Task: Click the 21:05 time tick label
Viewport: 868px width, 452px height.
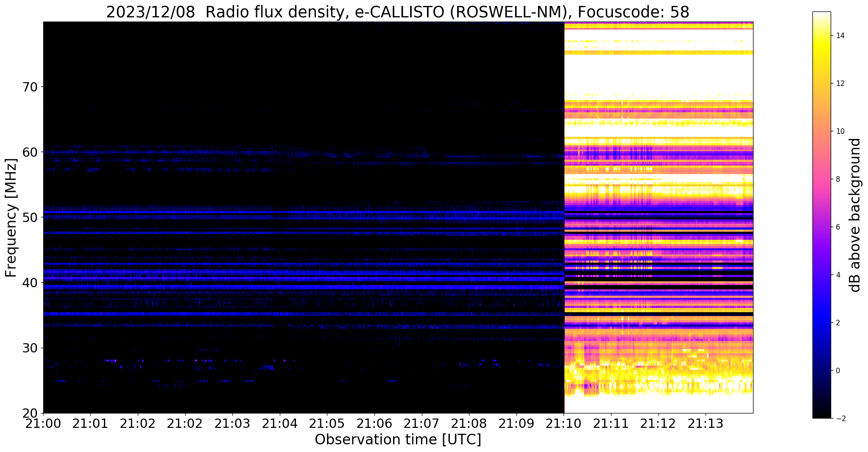Action: coord(327,423)
